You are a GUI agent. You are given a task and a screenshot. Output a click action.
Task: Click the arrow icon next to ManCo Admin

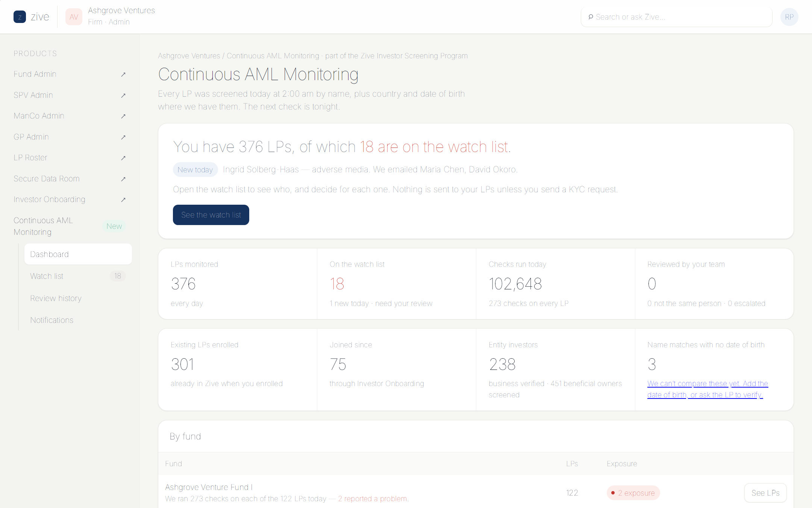tap(123, 116)
